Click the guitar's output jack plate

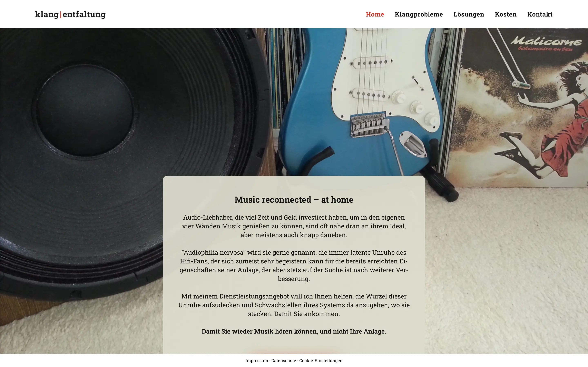pyautogui.click(x=413, y=144)
